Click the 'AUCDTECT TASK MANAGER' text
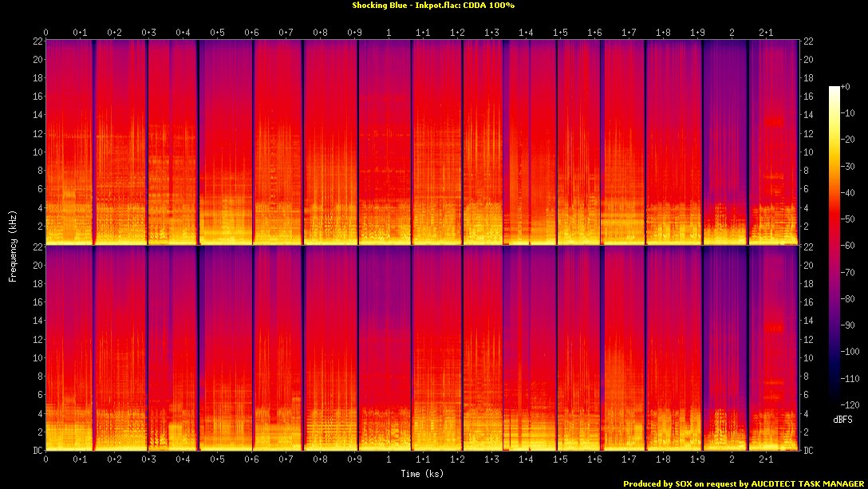 806,483
